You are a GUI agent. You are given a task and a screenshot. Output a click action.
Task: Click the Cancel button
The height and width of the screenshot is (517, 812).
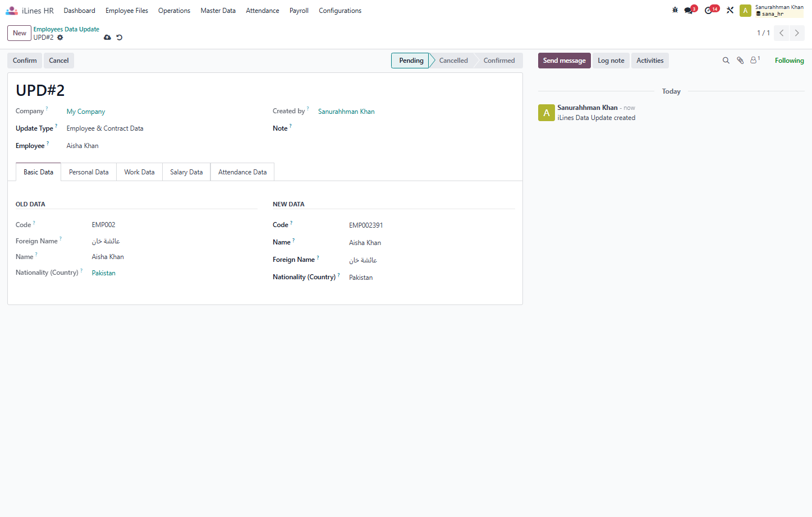coord(59,61)
